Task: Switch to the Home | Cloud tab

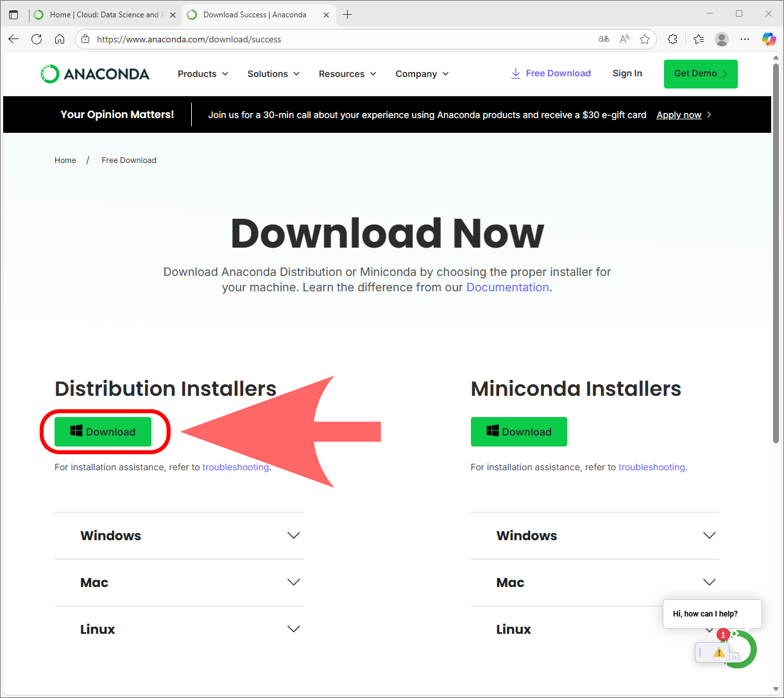Action: (104, 15)
